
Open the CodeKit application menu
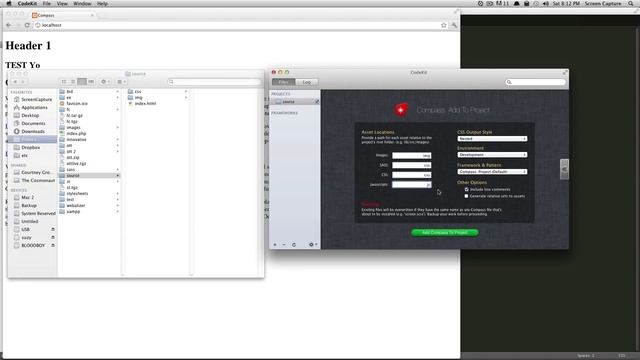click(27, 4)
